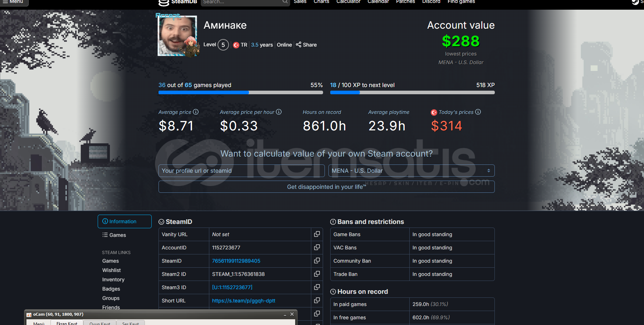The image size is (644, 325).
Task: Open the hamburger Menu icon
Action: coord(5,2)
